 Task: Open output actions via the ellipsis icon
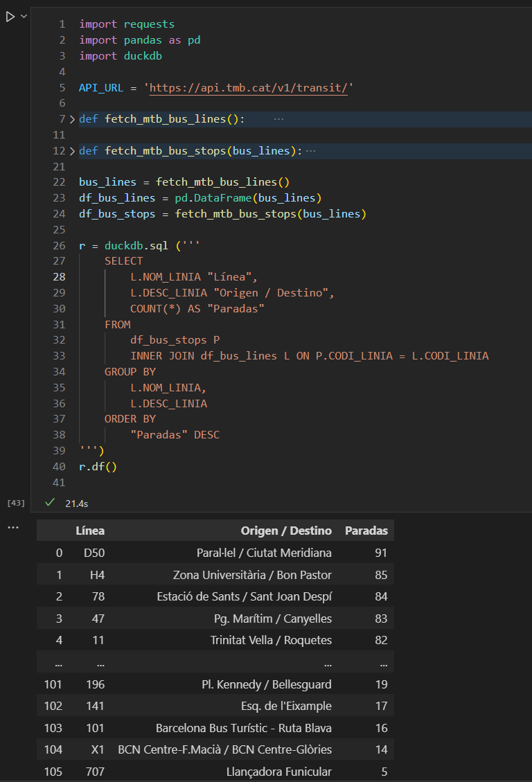pyautogui.click(x=14, y=528)
